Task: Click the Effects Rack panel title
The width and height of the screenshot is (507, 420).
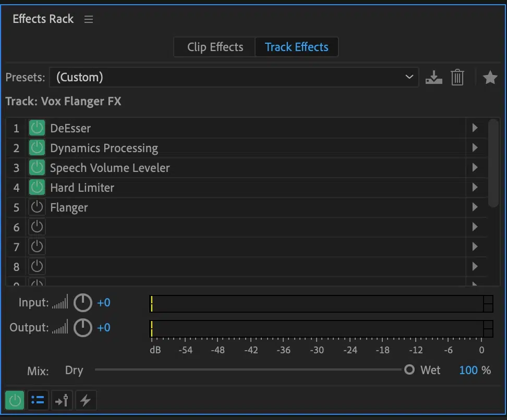Action: coord(43,19)
